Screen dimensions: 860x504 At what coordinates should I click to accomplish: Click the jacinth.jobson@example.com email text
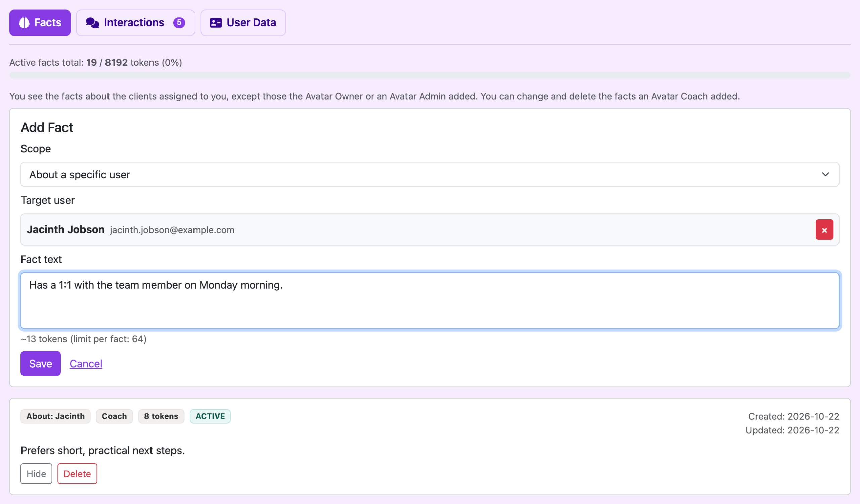coord(172,230)
